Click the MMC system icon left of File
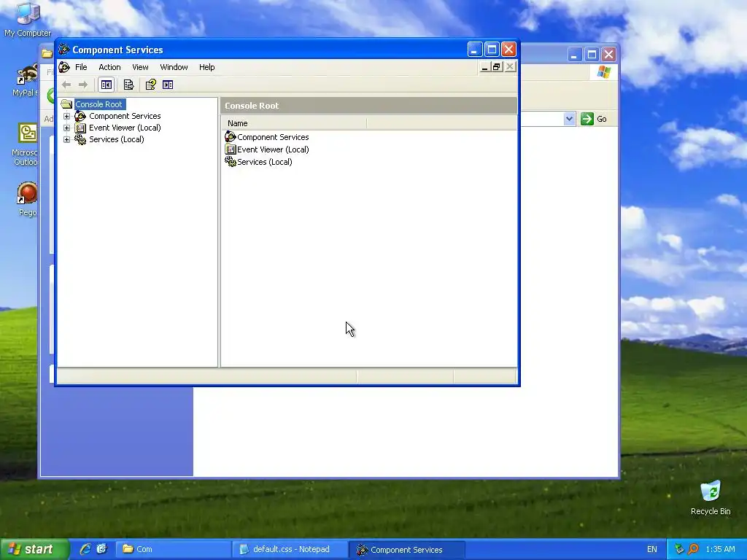Screen dimensions: 747x560 coord(64,67)
